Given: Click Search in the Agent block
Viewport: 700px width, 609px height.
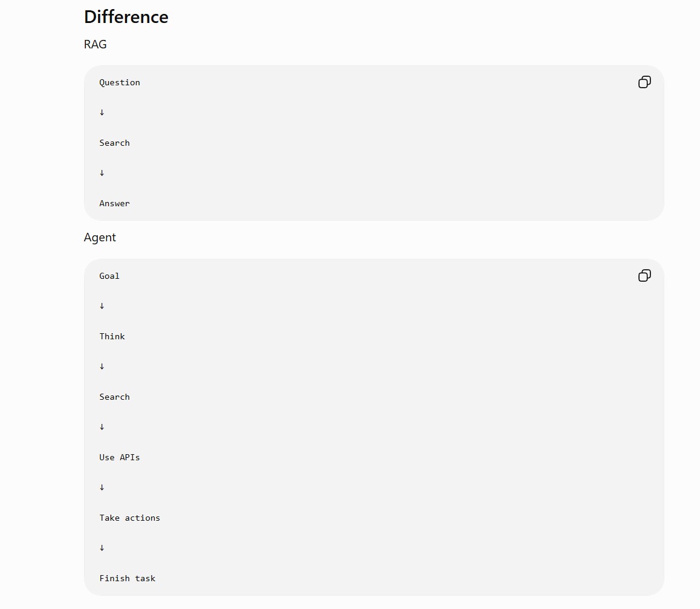Looking at the screenshot, I should click(114, 397).
